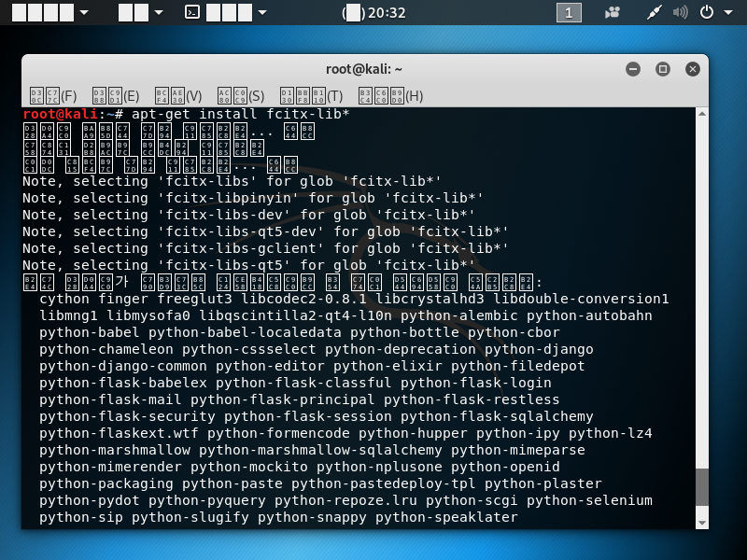Click the terminal scrollbar down arrow
This screenshot has width=747, height=560.
click(x=702, y=523)
